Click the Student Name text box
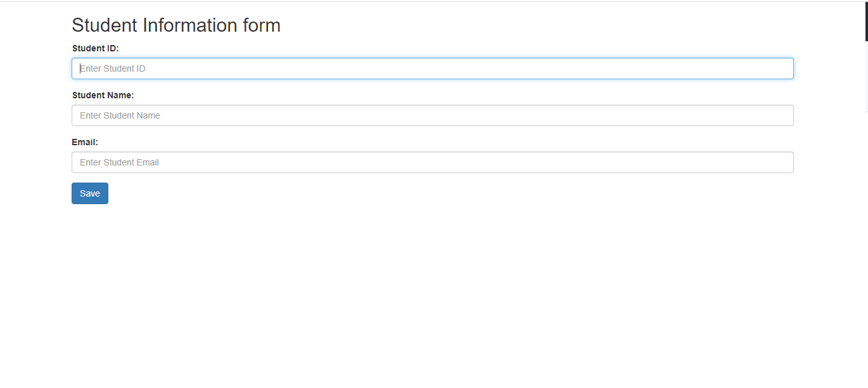The image size is (868, 388). pos(433,115)
